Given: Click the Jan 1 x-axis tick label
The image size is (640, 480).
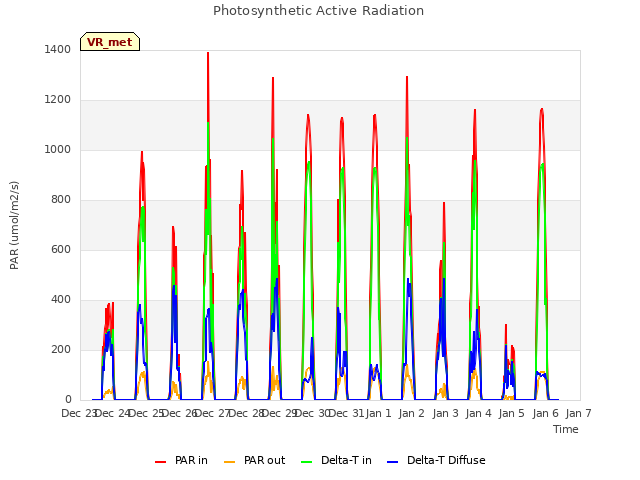Looking at the screenshot, I should (x=378, y=413).
